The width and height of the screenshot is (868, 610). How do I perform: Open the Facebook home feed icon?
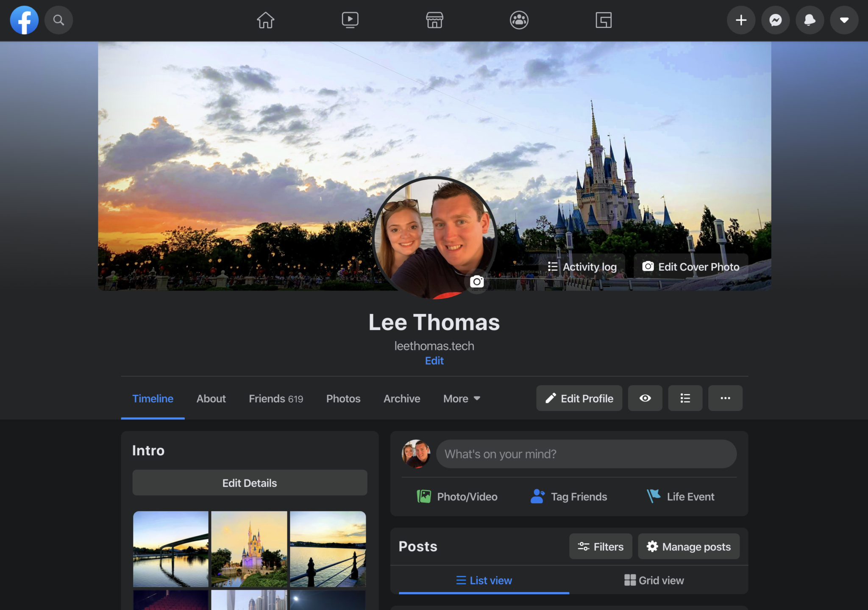pyautogui.click(x=265, y=20)
